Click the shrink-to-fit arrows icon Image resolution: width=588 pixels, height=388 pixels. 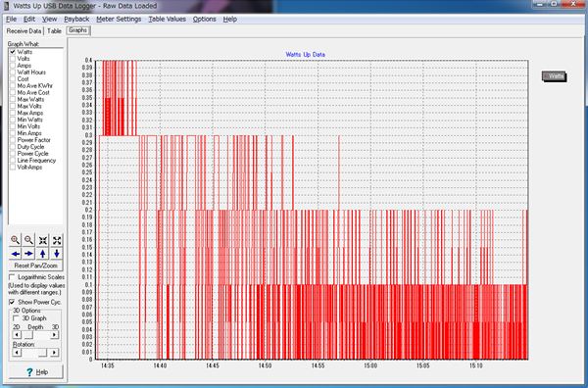pos(43,240)
